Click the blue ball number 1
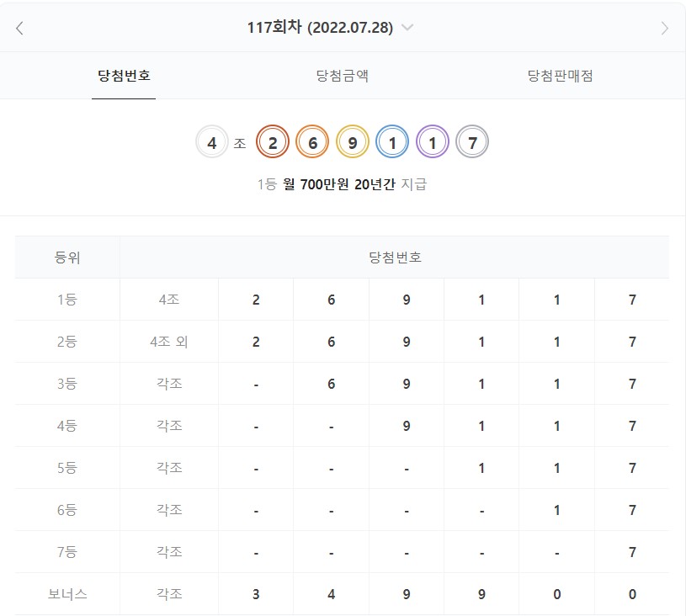Viewport: 686px width, 616px height. (392, 141)
